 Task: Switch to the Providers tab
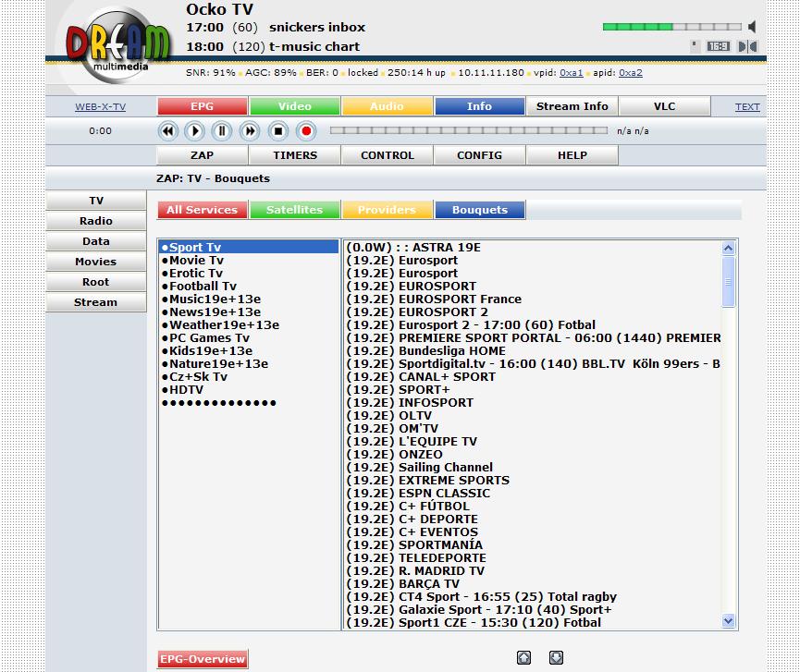point(388,210)
